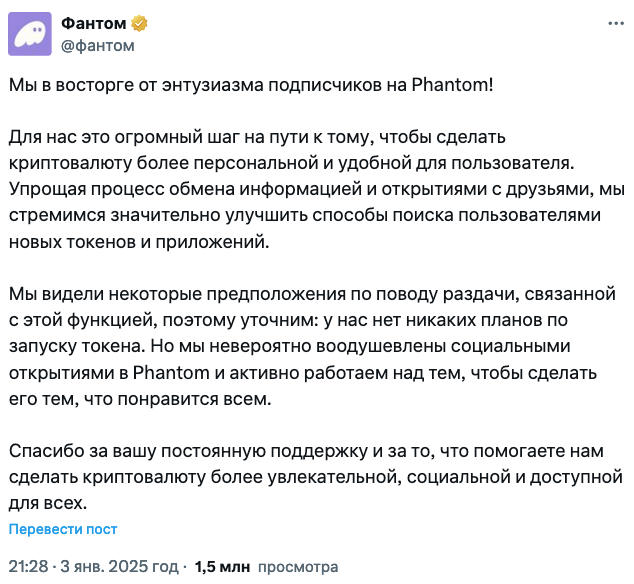Click the phrase новых токенов и приложений

click(x=139, y=242)
